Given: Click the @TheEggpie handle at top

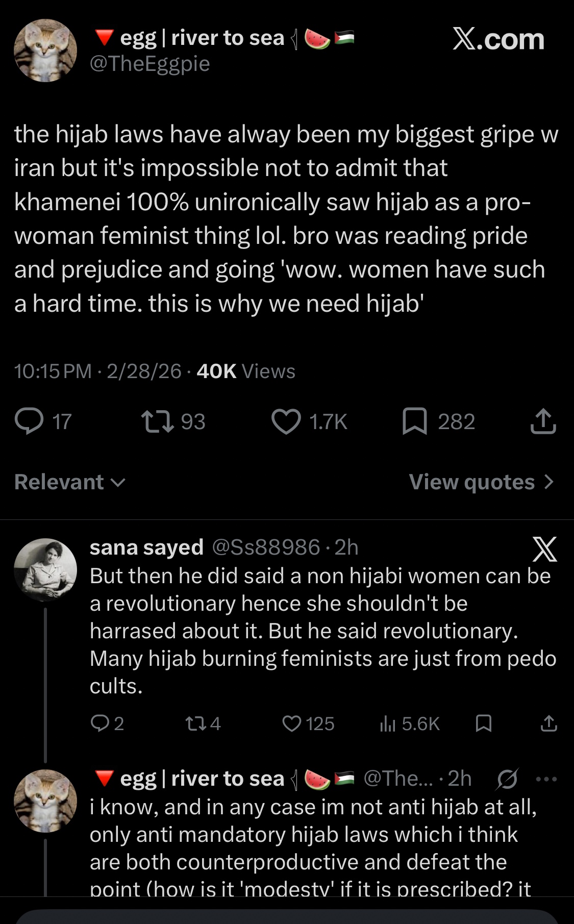Looking at the screenshot, I should (x=149, y=64).
